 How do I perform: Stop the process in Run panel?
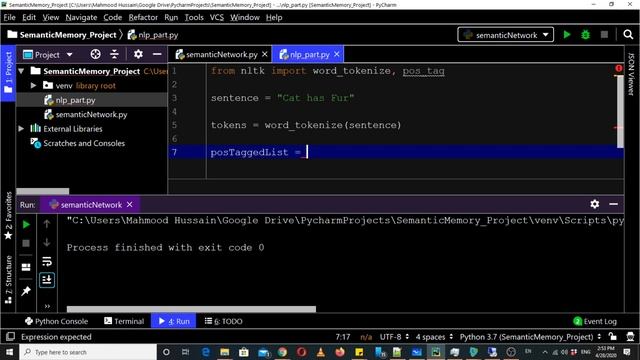coord(26,243)
